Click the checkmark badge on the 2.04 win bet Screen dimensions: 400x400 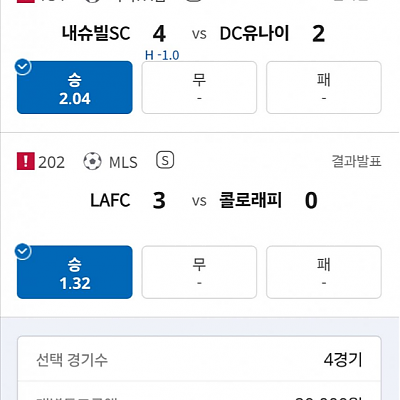point(23,67)
